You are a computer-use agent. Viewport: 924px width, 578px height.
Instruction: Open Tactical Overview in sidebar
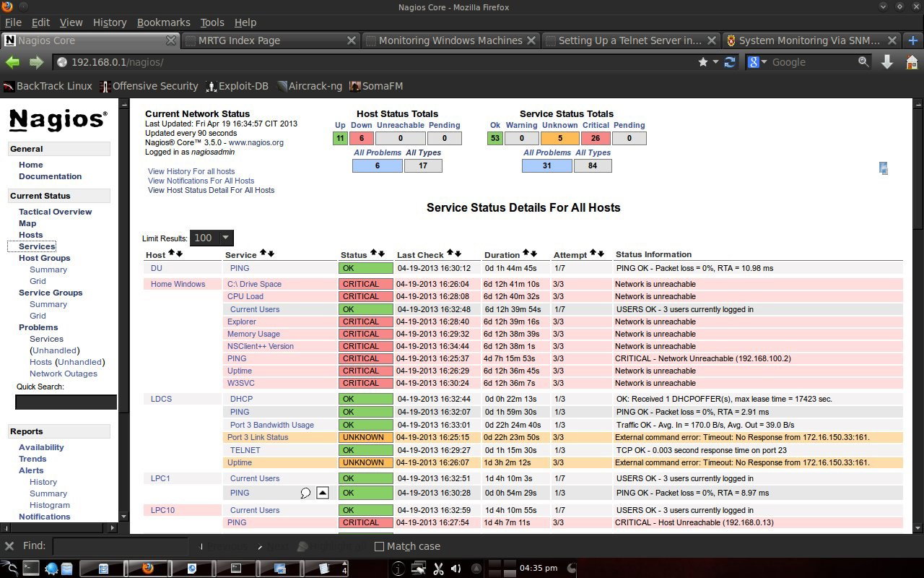55,212
